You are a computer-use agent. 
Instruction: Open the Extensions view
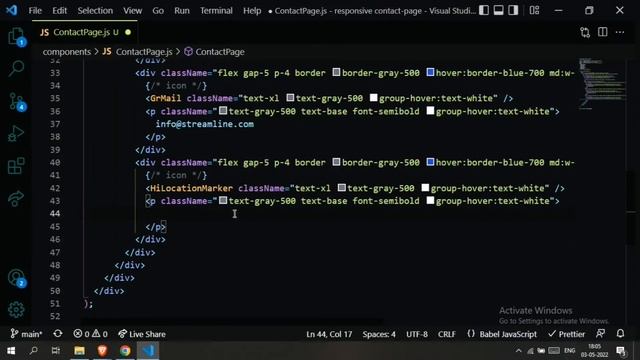tap(16, 166)
